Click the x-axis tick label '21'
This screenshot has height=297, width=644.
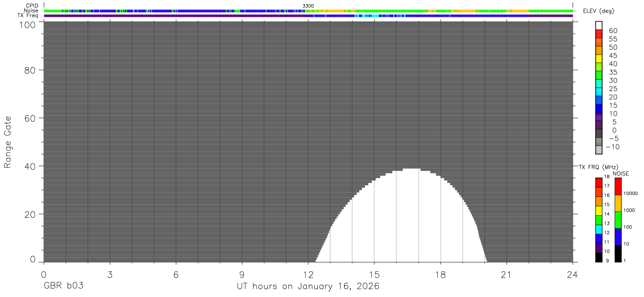point(506,274)
